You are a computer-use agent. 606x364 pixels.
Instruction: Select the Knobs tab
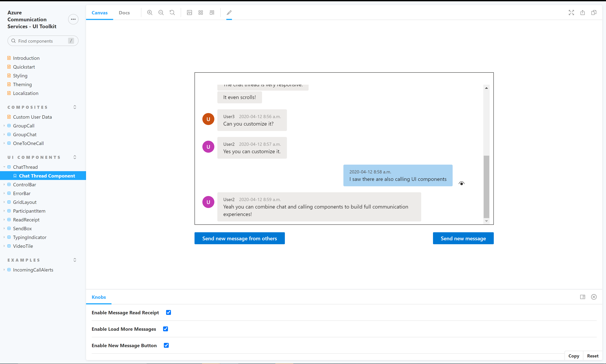coord(99,297)
